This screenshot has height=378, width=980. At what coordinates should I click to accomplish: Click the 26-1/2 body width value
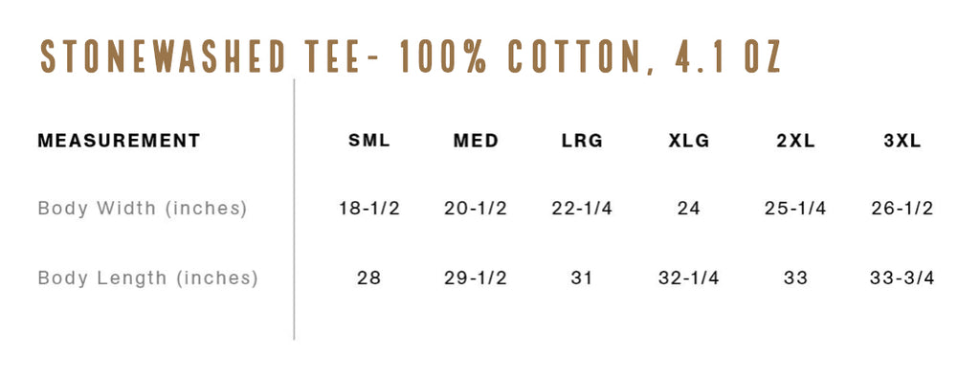click(x=902, y=208)
